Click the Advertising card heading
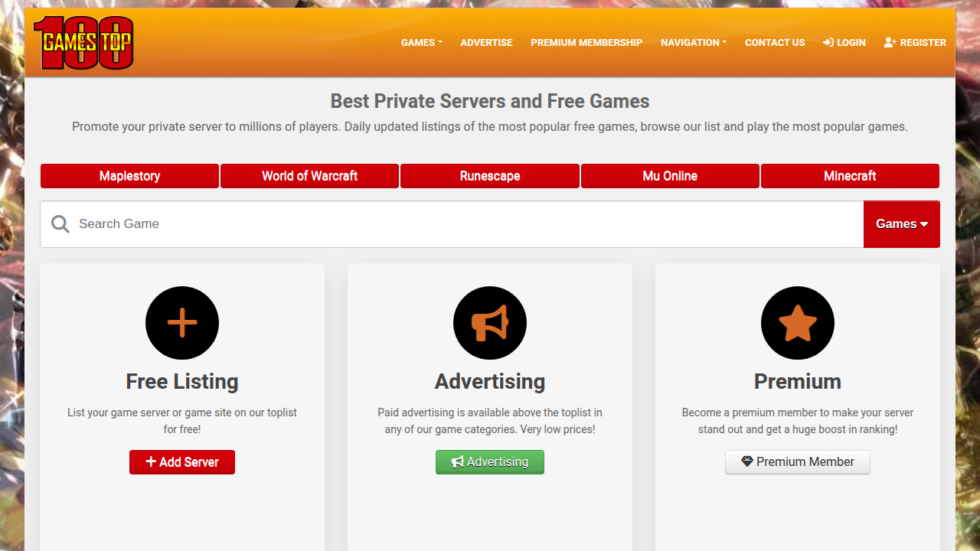The image size is (980, 551). click(490, 381)
